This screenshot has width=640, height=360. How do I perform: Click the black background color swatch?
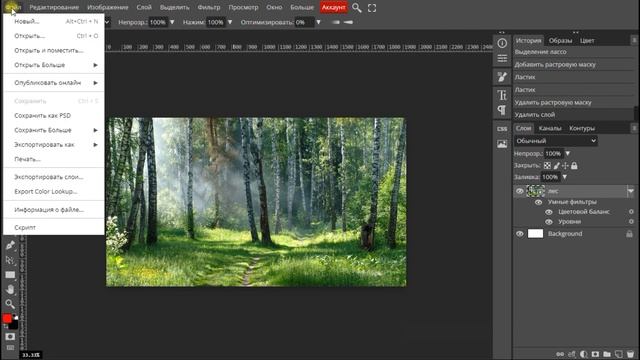[14, 325]
